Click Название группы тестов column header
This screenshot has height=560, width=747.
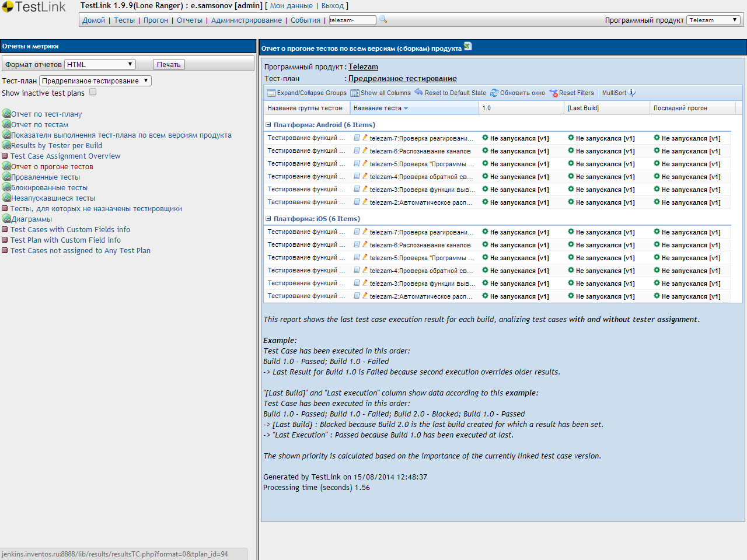307,108
